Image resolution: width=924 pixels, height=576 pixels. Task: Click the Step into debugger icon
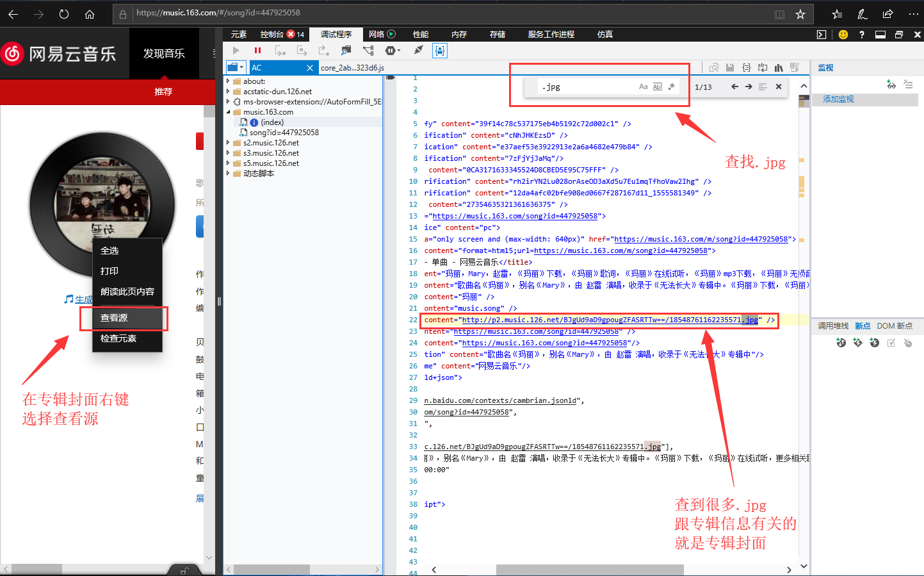pos(280,50)
